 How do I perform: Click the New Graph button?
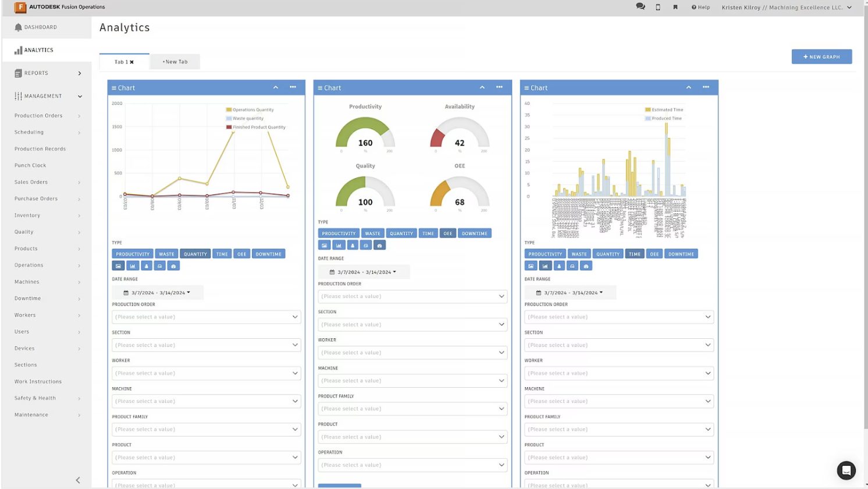(x=821, y=56)
